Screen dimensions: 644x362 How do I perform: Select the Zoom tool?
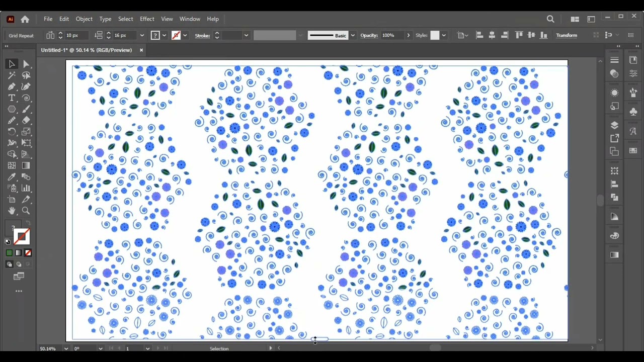point(26,211)
